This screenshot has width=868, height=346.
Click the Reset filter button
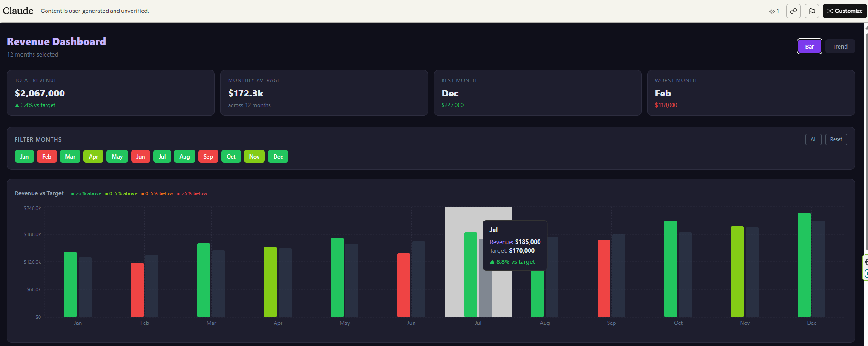click(x=836, y=139)
